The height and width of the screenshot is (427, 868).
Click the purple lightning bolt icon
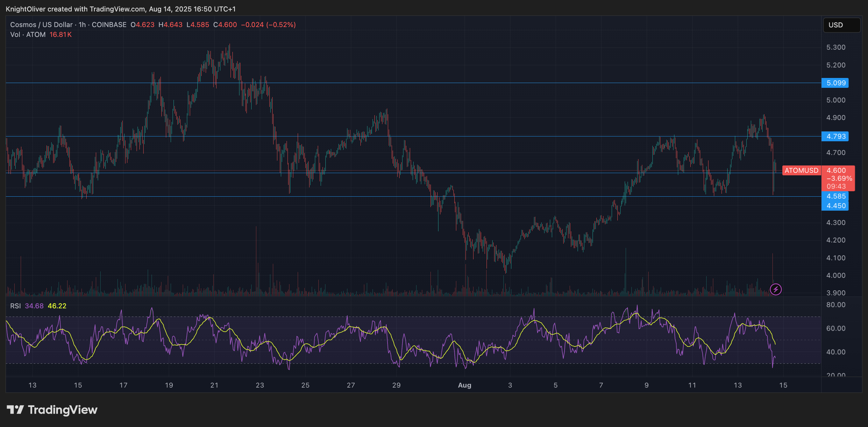(x=776, y=289)
